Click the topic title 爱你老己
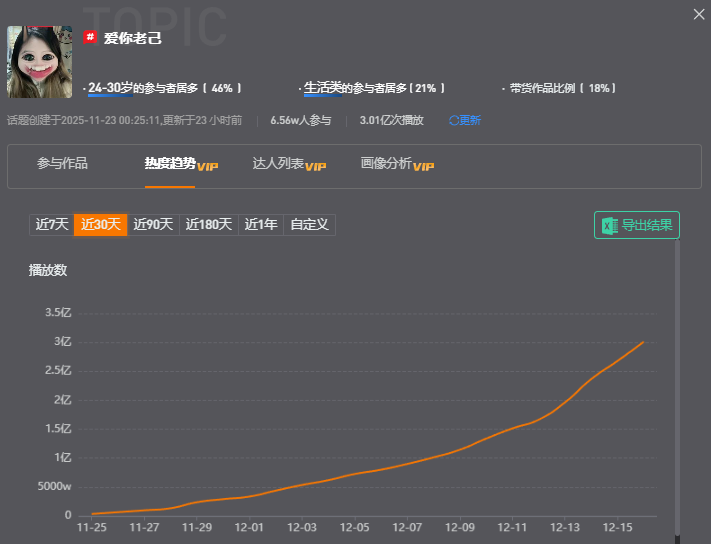This screenshot has height=544, width=711. tap(133, 38)
